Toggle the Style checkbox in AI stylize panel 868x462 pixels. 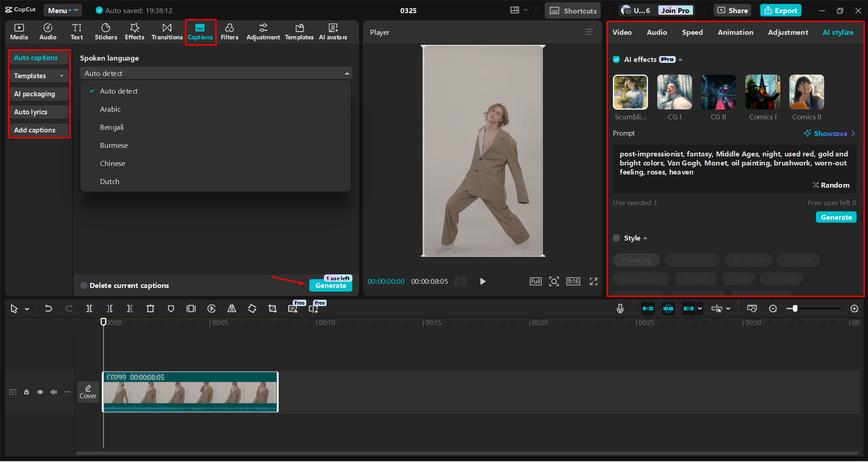616,238
